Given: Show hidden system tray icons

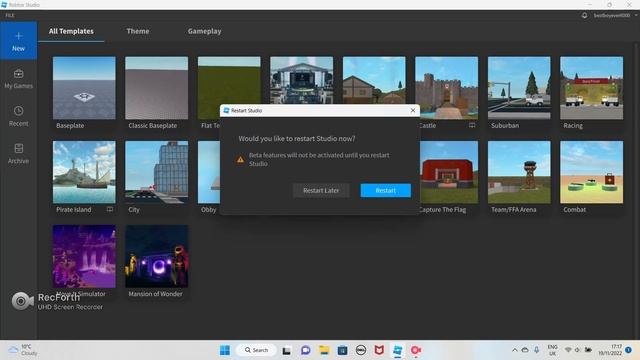Looking at the screenshot, I should tap(514, 350).
